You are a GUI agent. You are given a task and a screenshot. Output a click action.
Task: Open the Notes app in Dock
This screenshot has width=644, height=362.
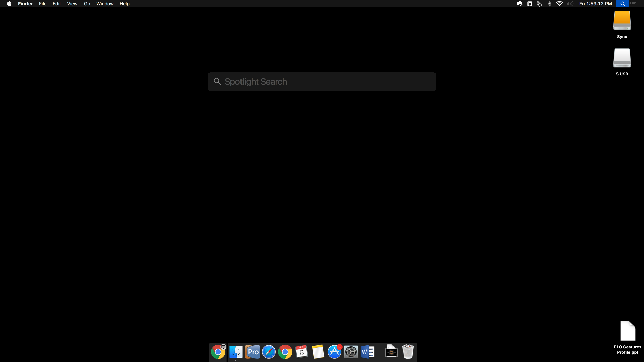[x=318, y=352]
